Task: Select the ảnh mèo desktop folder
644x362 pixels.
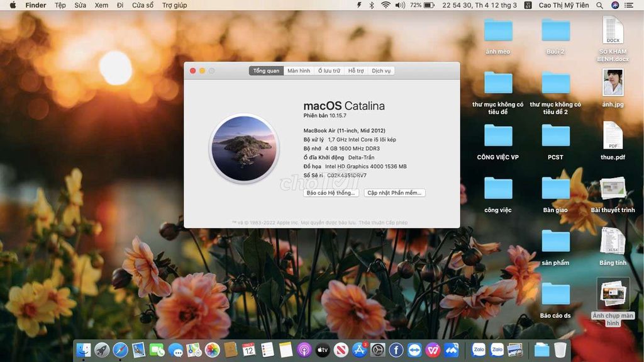Action: 498,37
